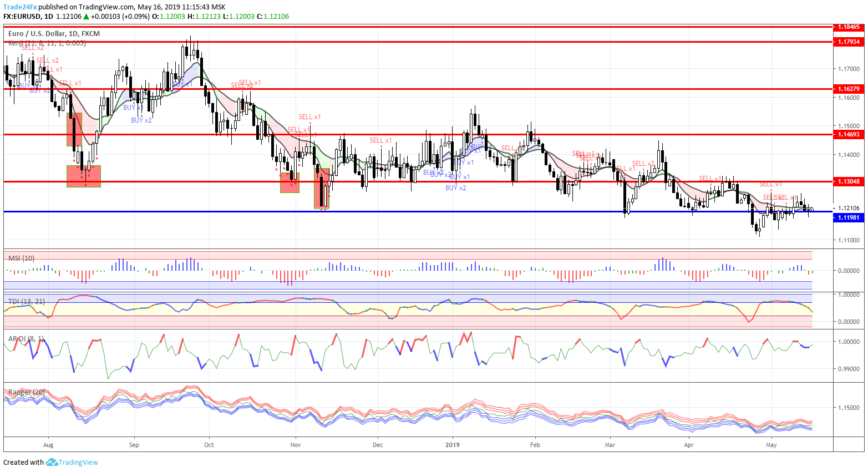The width and height of the screenshot is (868, 472).
Task: Click the 1.15000 Ranger axis value
Action: 849,408
